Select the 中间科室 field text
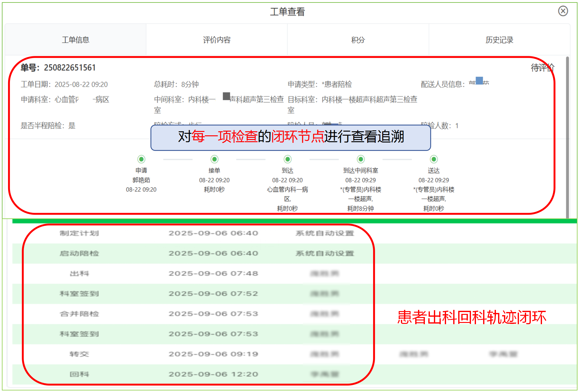This screenshot has height=392, width=580. point(219,105)
